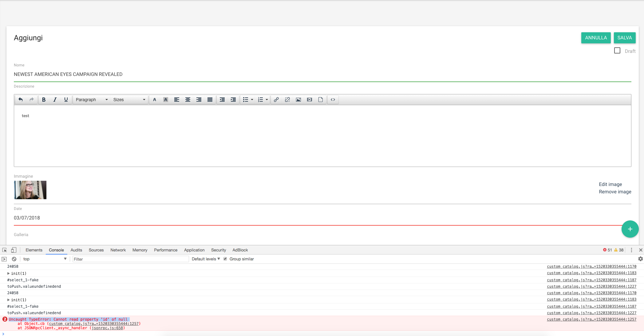Open the Elements tab in DevTools
The width and height of the screenshot is (644, 336).
pos(34,250)
